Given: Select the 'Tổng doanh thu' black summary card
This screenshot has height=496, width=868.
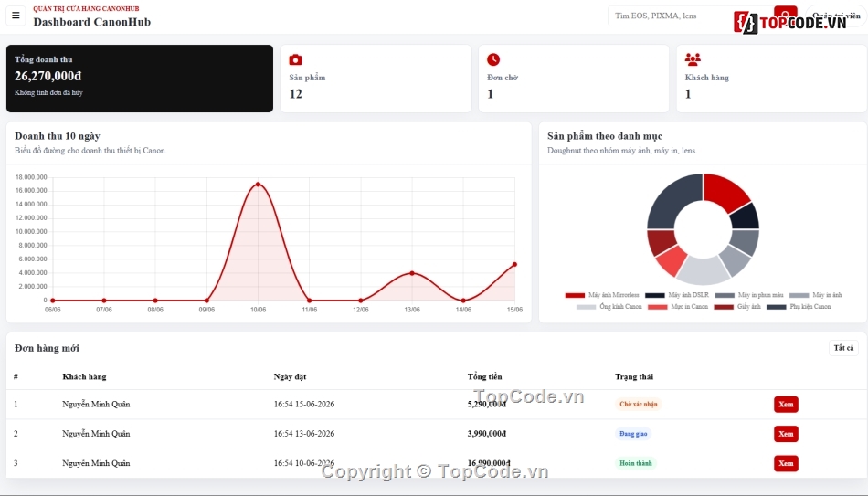Looking at the screenshot, I should pyautogui.click(x=140, y=79).
